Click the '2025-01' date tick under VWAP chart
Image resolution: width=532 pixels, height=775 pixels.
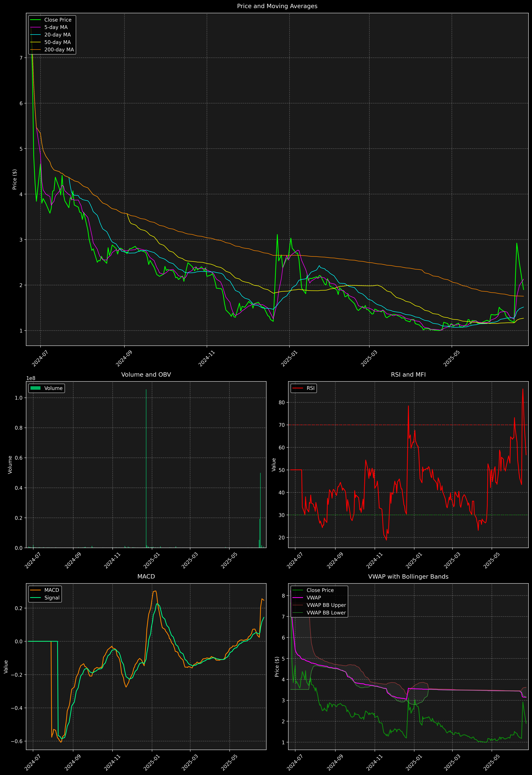pyautogui.click(x=414, y=762)
